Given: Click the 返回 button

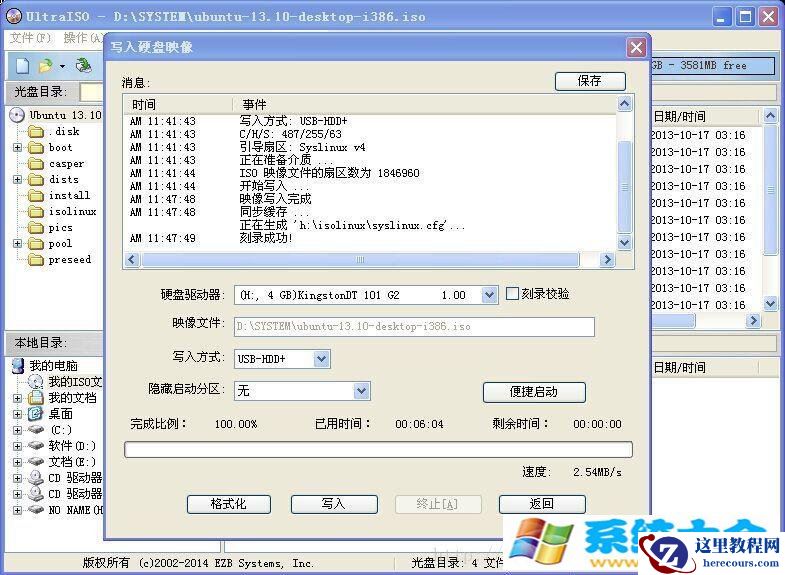Looking at the screenshot, I should click(542, 504).
